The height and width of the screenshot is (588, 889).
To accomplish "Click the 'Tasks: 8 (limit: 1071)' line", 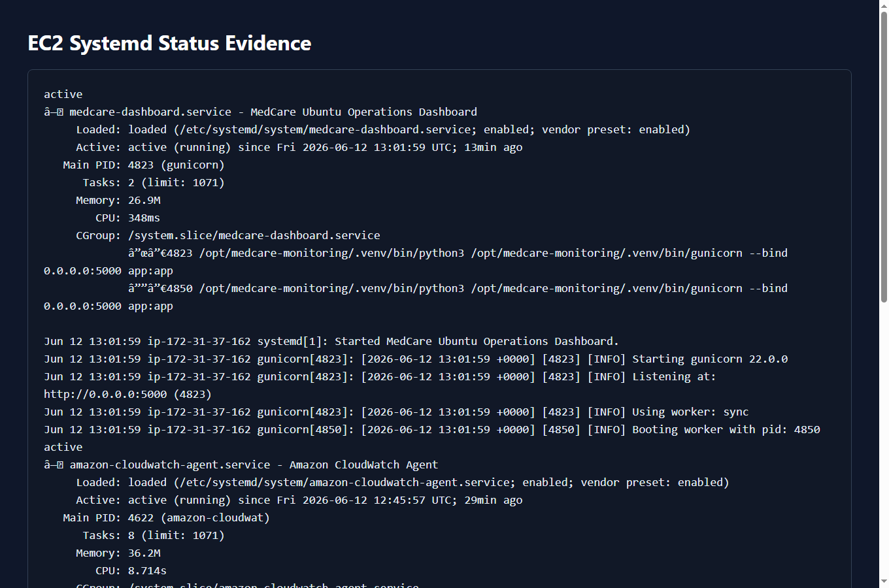I will [154, 535].
